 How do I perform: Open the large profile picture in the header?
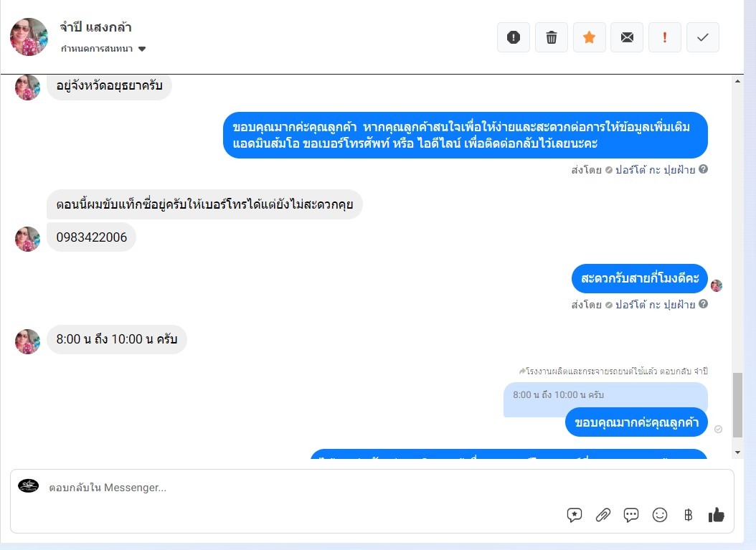coord(29,37)
